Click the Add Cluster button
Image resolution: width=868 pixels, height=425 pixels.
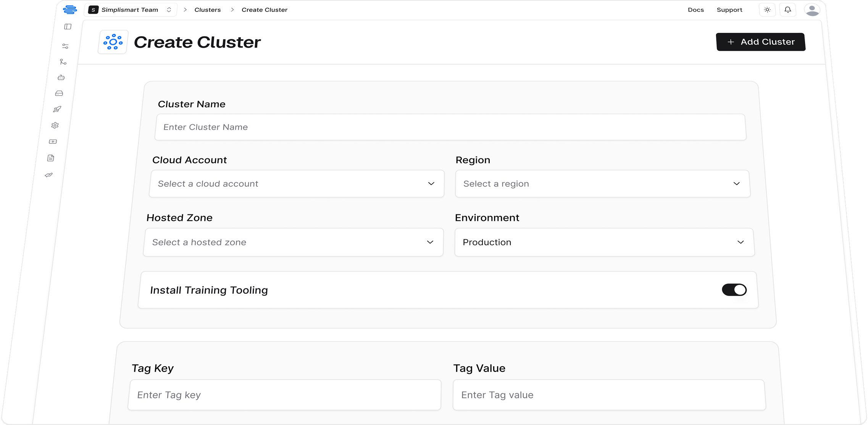pyautogui.click(x=761, y=42)
